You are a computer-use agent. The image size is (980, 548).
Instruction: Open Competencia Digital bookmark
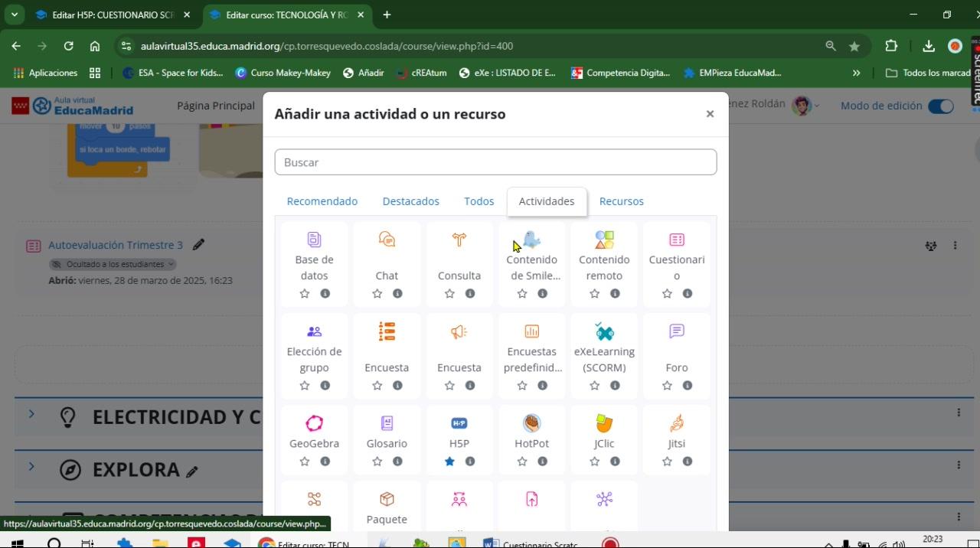coord(621,73)
